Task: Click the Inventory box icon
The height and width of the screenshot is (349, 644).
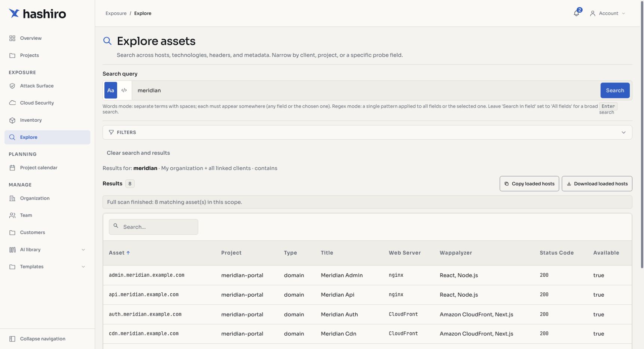Action: (12, 120)
